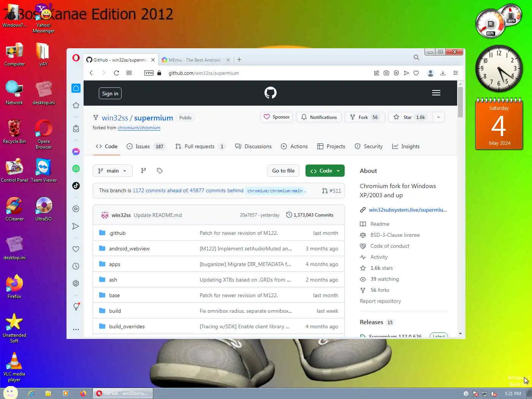Open WhatsApp in Opera sidebar
Image resolution: width=532 pixels, height=399 pixels.
76,168
